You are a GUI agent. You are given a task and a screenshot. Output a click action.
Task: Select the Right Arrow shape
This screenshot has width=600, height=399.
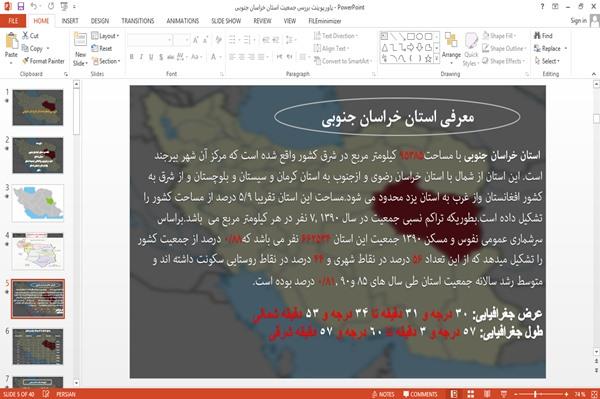pyautogui.click(x=411, y=47)
